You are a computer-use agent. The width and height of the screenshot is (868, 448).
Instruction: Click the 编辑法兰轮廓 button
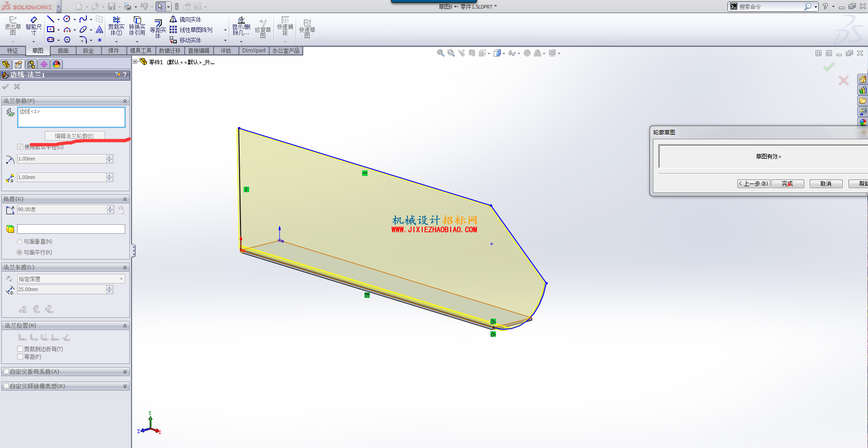[x=75, y=136]
